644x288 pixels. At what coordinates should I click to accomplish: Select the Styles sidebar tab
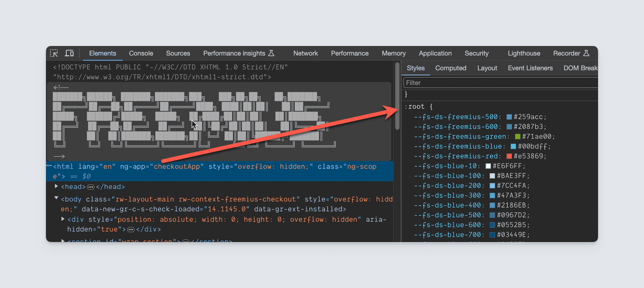point(416,68)
